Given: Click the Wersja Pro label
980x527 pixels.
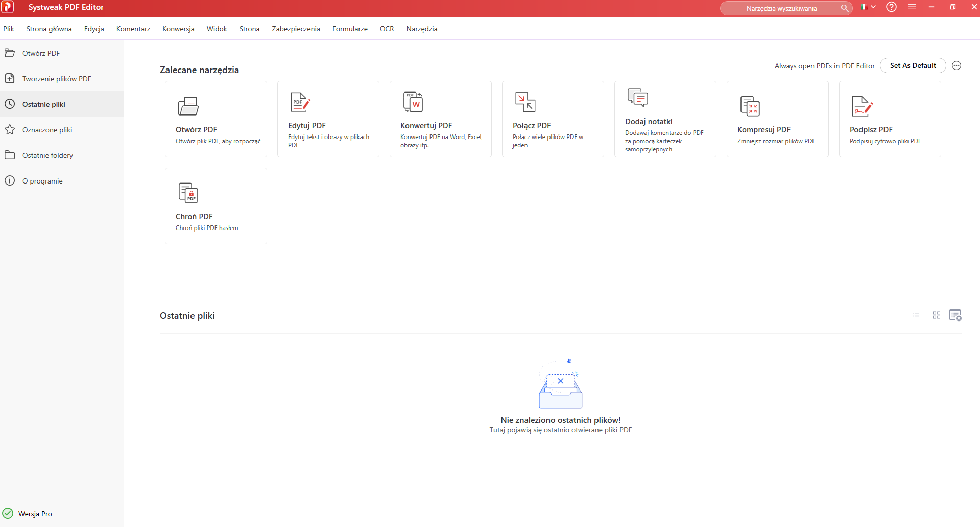Looking at the screenshot, I should [35, 514].
